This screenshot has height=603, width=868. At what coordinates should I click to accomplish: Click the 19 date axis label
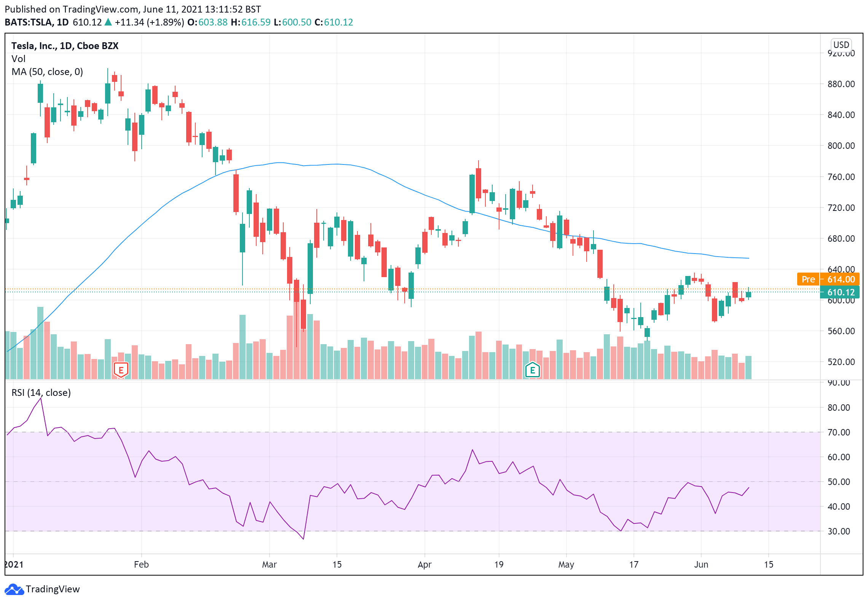499,564
